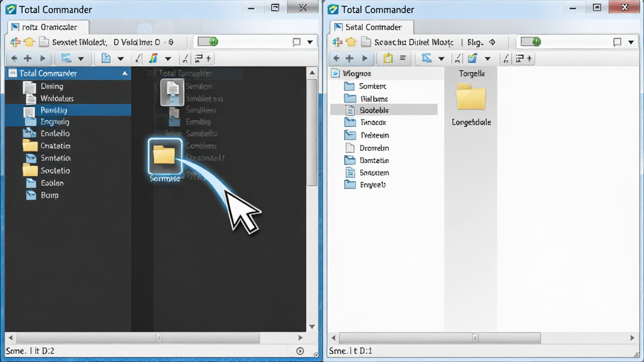
Task: Click the yellow clipboard icon in right toolbar
Action: [387, 58]
